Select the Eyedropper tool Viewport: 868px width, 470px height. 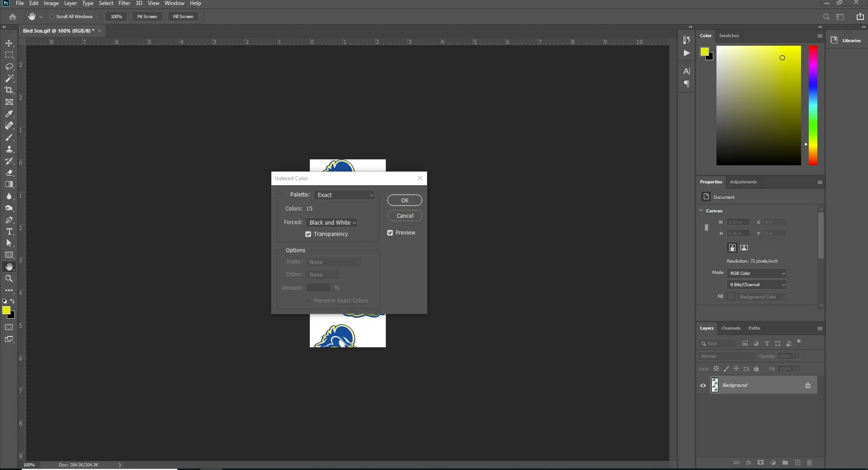9,114
